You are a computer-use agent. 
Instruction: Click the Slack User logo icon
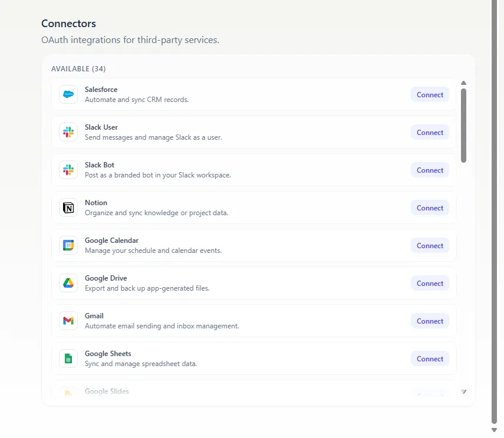click(68, 132)
